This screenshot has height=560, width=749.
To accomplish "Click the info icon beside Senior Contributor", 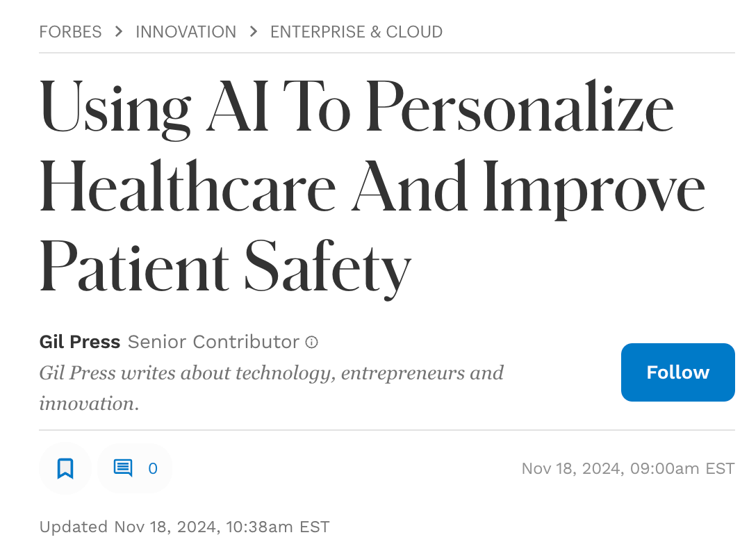I will 311,342.
